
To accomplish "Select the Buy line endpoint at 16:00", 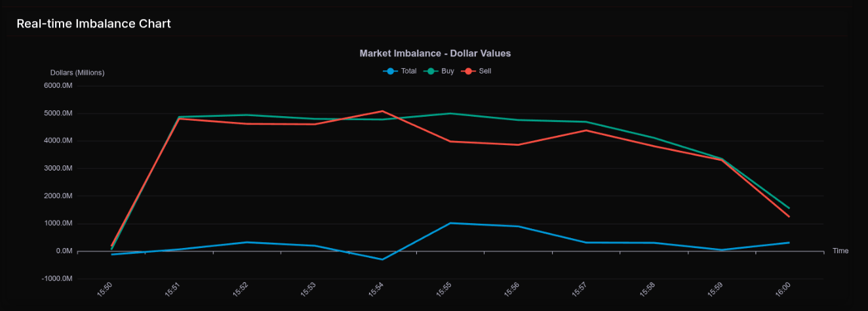I will (x=789, y=208).
